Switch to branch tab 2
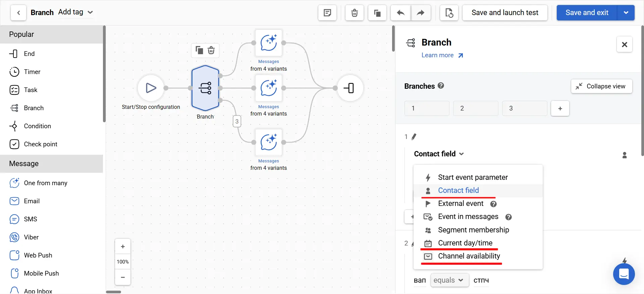The width and height of the screenshot is (644, 294). (x=475, y=108)
